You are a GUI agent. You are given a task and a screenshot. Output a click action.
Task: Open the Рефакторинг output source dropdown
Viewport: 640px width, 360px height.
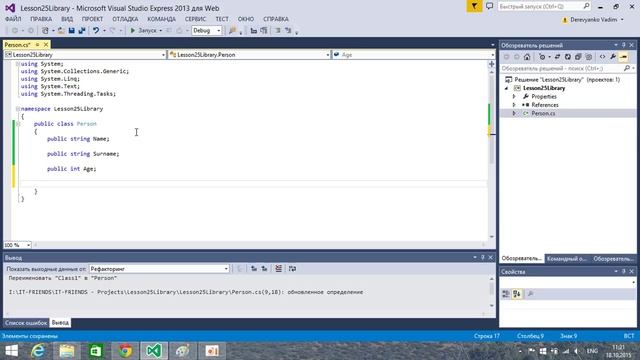[159, 269]
